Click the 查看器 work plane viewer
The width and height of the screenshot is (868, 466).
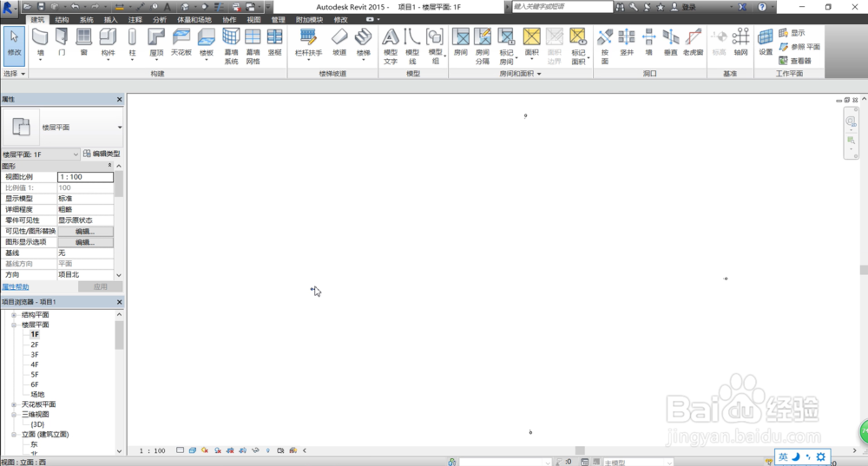[x=795, y=61]
